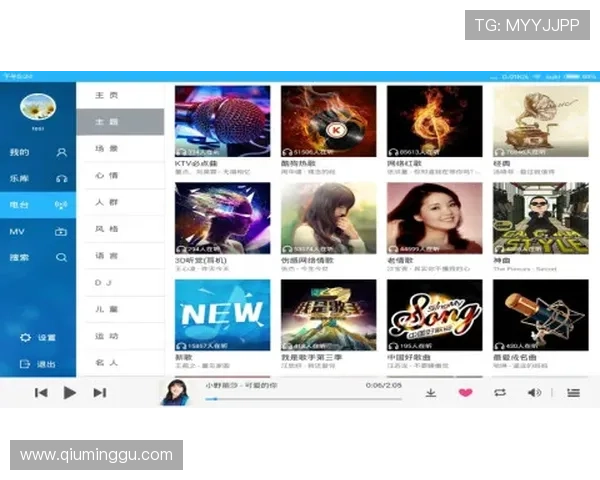Viewport: 600px width, 480px height.
Task: Click the now-playing song title text
Action: (241, 385)
